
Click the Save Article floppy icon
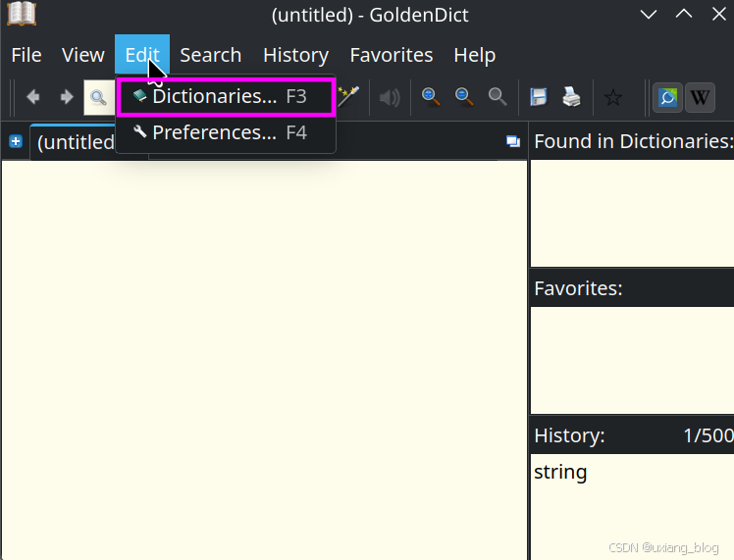tap(539, 97)
